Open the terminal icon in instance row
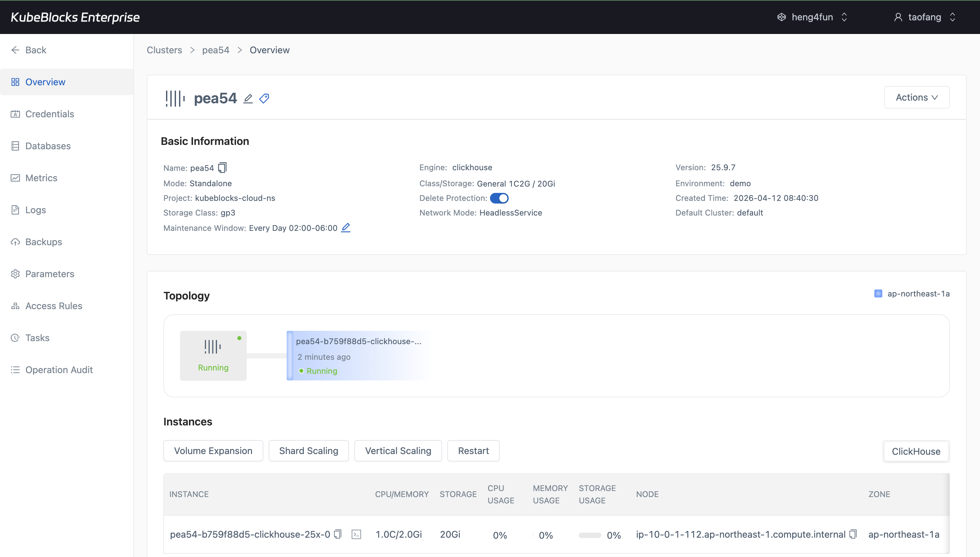Viewport: 980px width, 557px height. [x=356, y=534]
